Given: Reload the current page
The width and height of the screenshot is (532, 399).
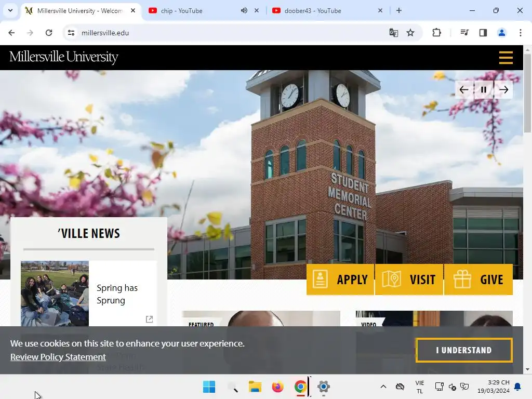Looking at the screenshot, I should 49,33.
